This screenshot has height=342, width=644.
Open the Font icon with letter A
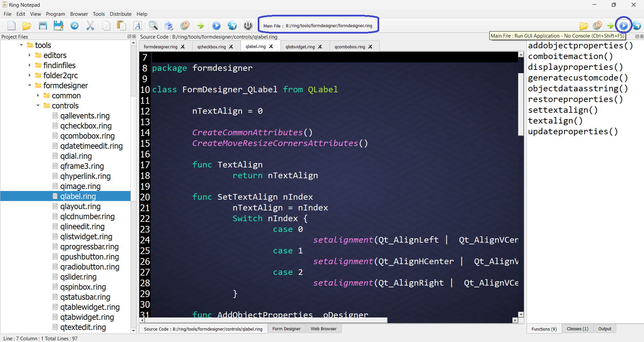[138, 26]
